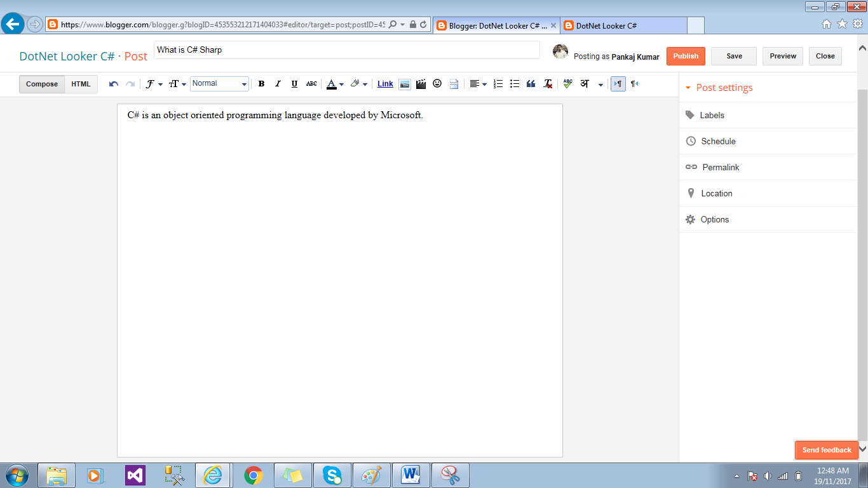The image size is (868, 488).
Task: Insert an image using picture icon
Action: (x=405, y=84)
